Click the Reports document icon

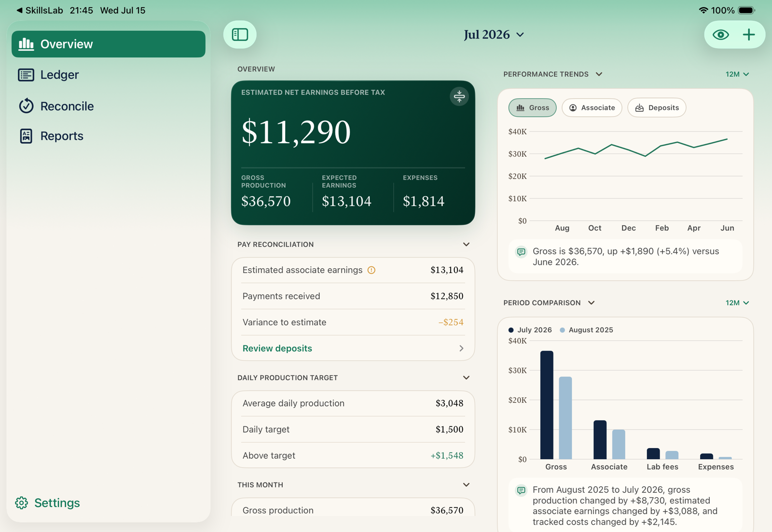coord(26,136)
